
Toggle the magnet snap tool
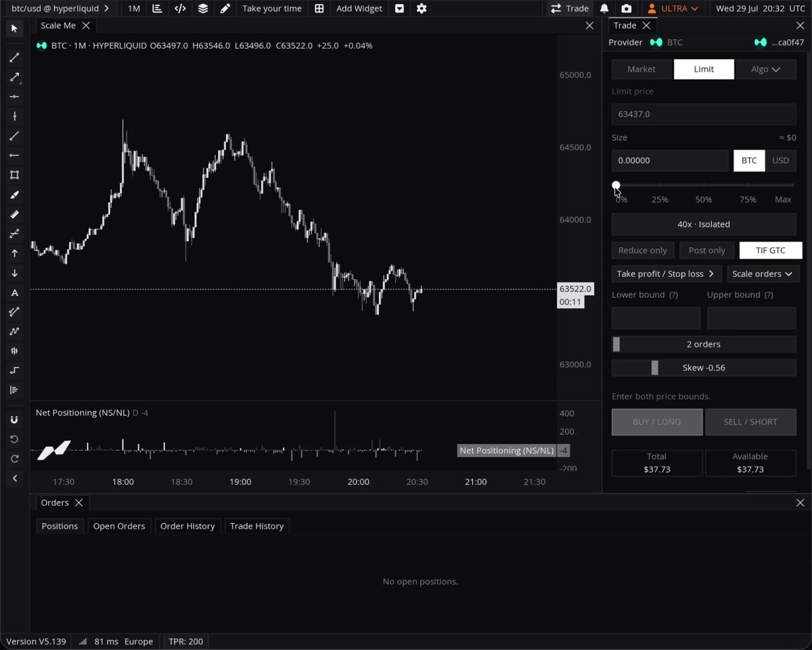coord(14,420)
